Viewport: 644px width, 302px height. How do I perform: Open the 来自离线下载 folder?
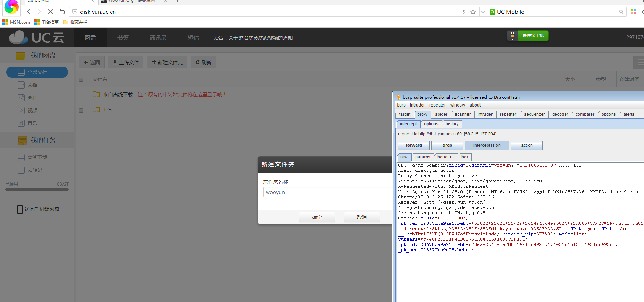coord(118,95)
